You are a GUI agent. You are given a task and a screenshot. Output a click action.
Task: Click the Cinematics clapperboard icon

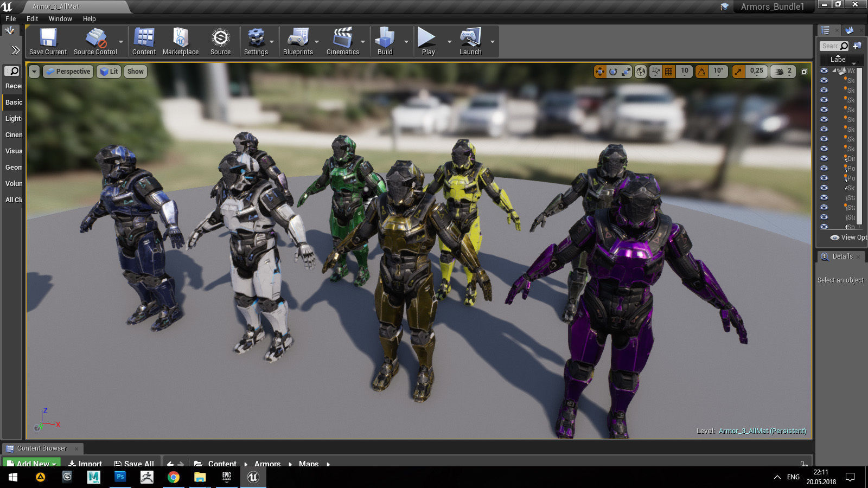pos(342,38)
